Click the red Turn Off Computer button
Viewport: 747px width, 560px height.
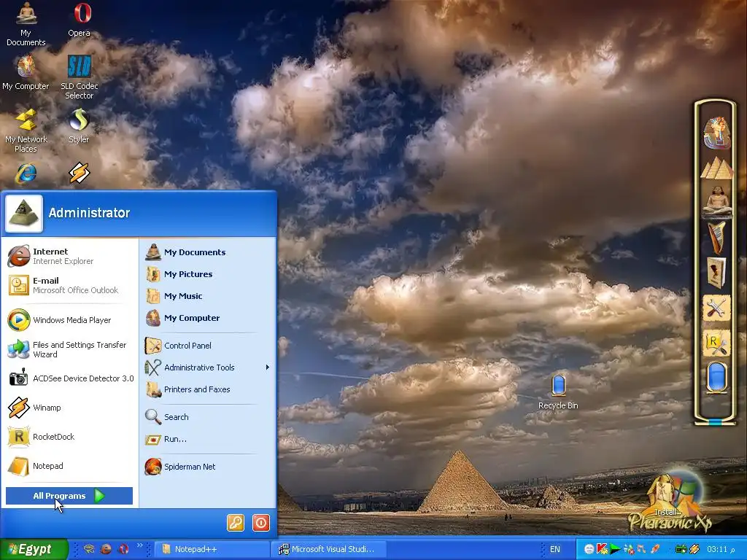(x=261, y=522)
